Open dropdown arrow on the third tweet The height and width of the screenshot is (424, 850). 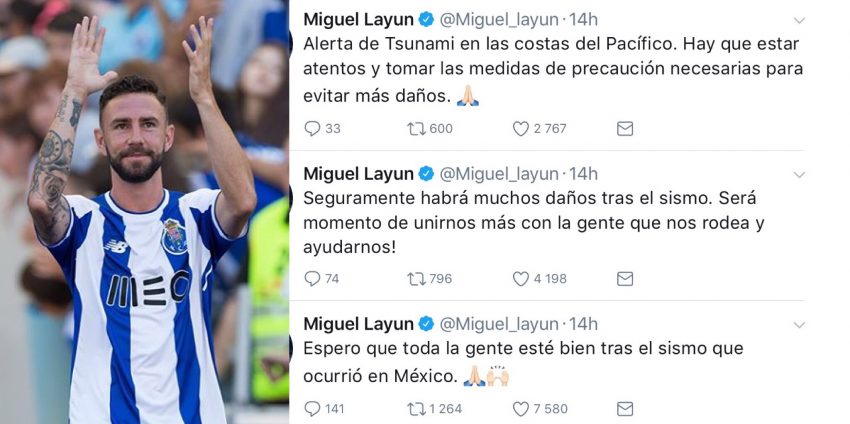point(799,325)
